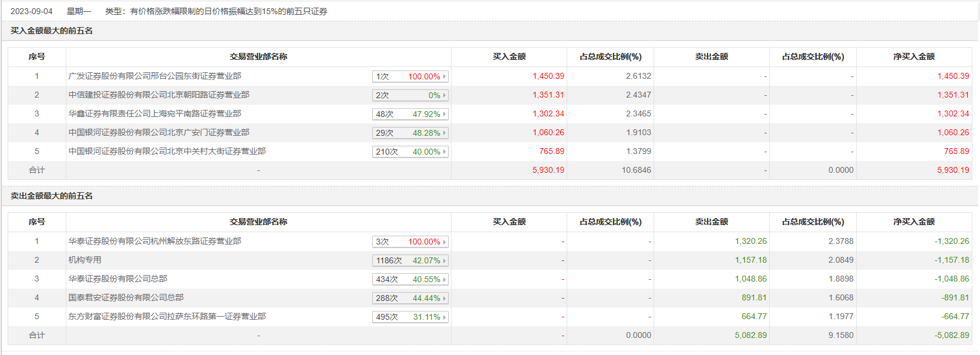The height and width of the screenshot is (355, 980).
Task: Expand the 210次 40.00% badge
Action: click(410, 152)
